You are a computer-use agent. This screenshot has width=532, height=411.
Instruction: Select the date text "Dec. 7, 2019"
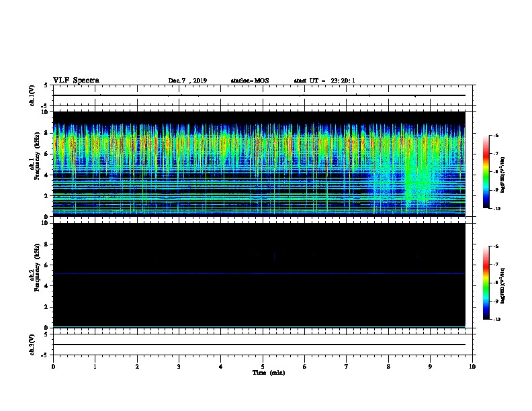click(x=187, y=81)
